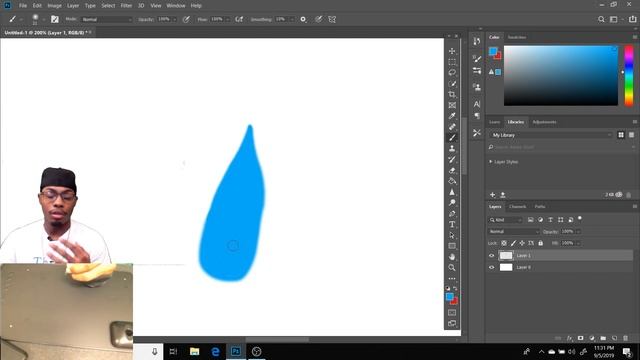The image size is (640, 360).
Task: Change the screen mode
Action: click(452, 323)
